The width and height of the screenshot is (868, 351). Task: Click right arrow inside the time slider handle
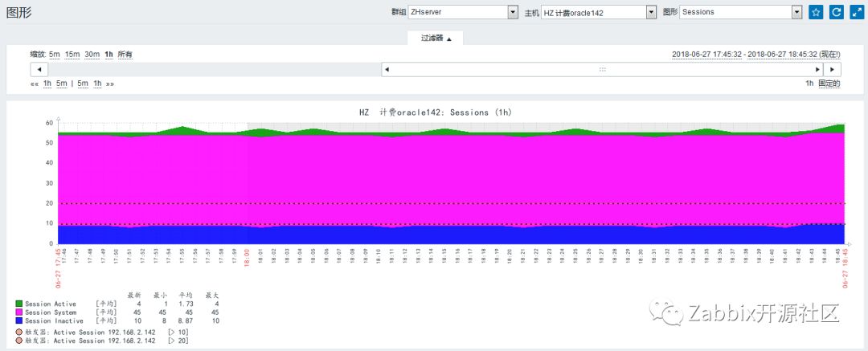[x=817, y=70]
